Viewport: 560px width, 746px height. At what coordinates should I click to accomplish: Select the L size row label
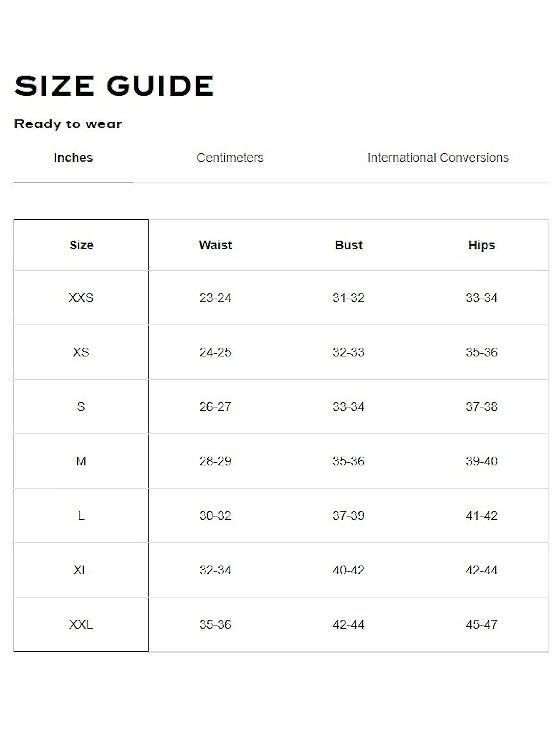(x=81, y=516)
